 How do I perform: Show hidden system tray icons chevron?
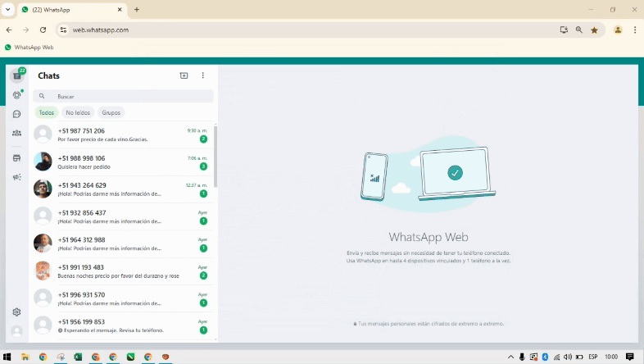tap(510, 357)
